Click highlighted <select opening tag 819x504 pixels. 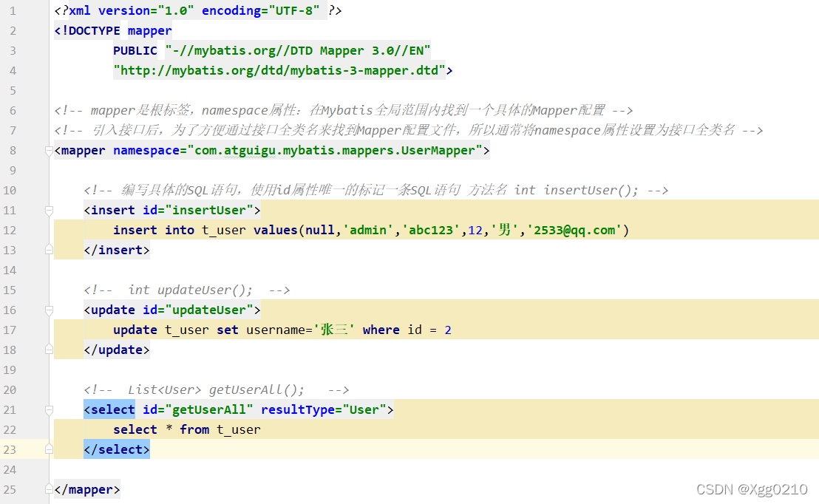[109, 410]
